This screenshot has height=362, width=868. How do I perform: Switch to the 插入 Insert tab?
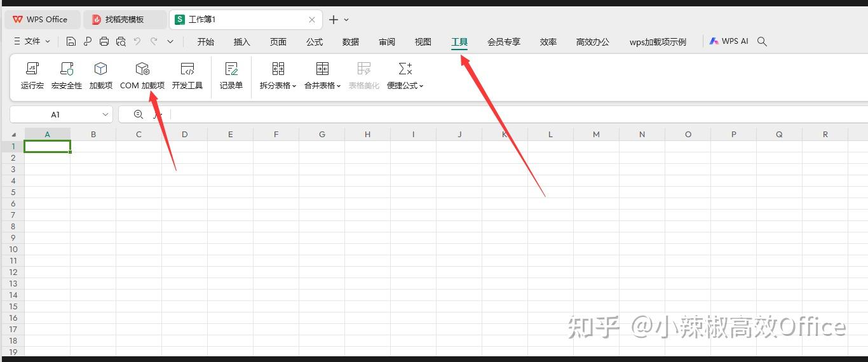pos(241,42)
